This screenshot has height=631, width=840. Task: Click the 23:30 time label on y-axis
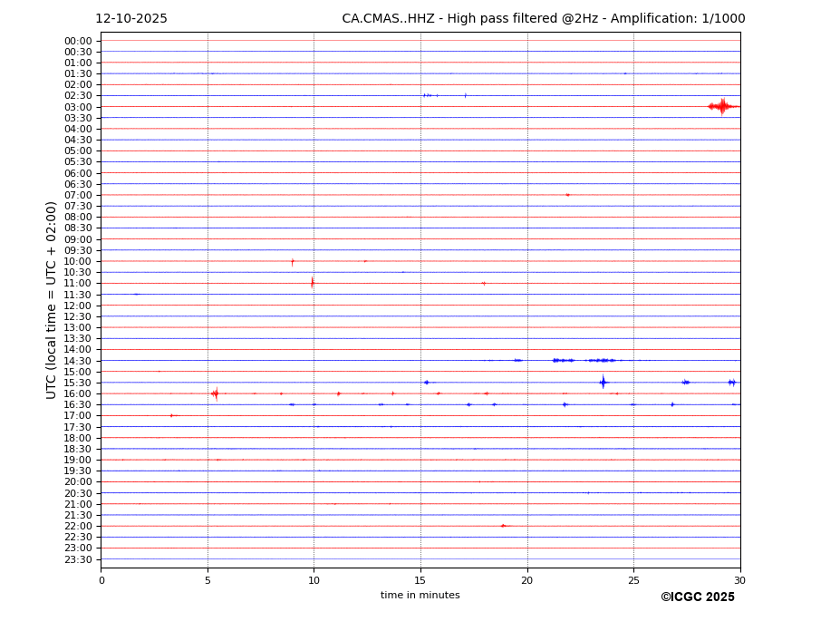(78, 559)
